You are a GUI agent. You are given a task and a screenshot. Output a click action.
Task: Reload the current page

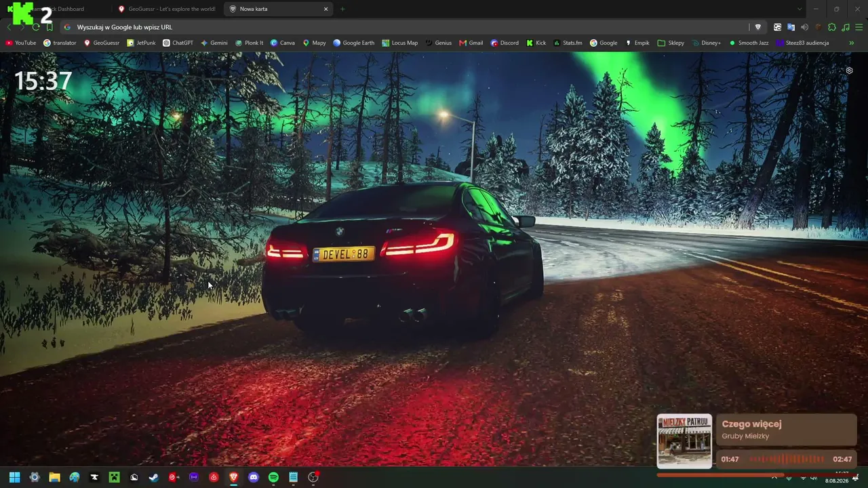[x=36, y=27]
